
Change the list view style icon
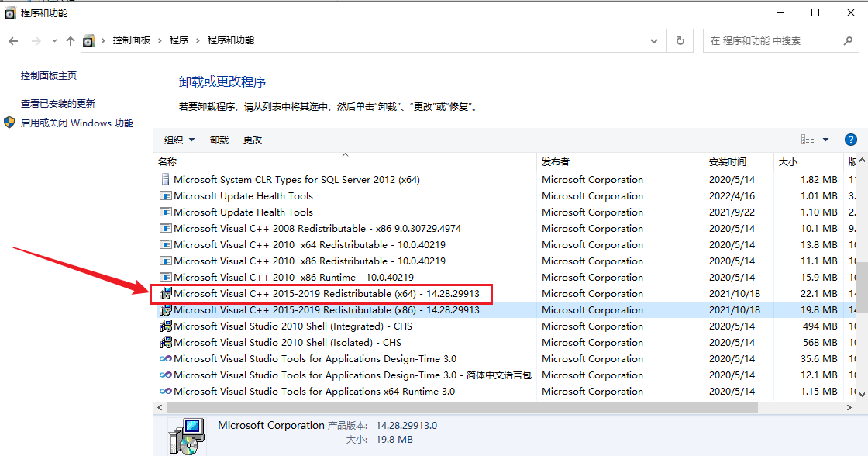click(808, 140)
